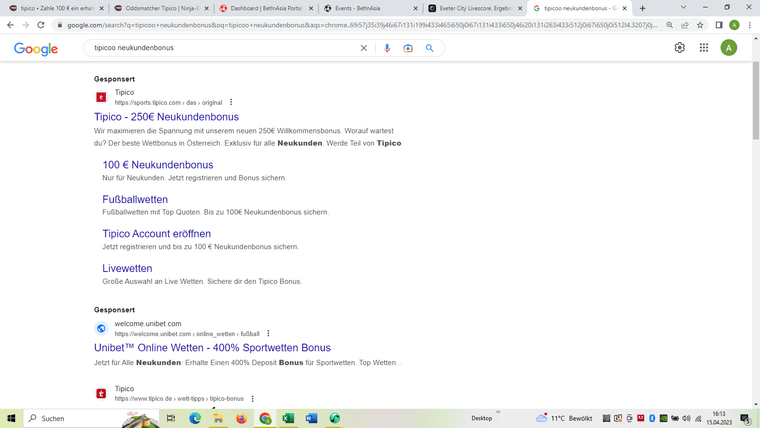760x428 pixels.
Task: Click the page vertical scrollbar thumb
Action: 756,100
